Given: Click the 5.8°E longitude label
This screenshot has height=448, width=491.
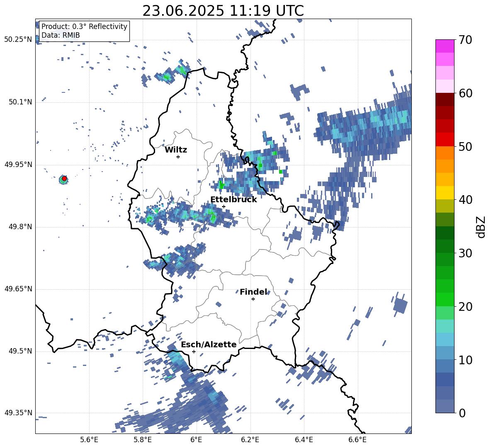Looking at the screenshot, I should point(143,440).
